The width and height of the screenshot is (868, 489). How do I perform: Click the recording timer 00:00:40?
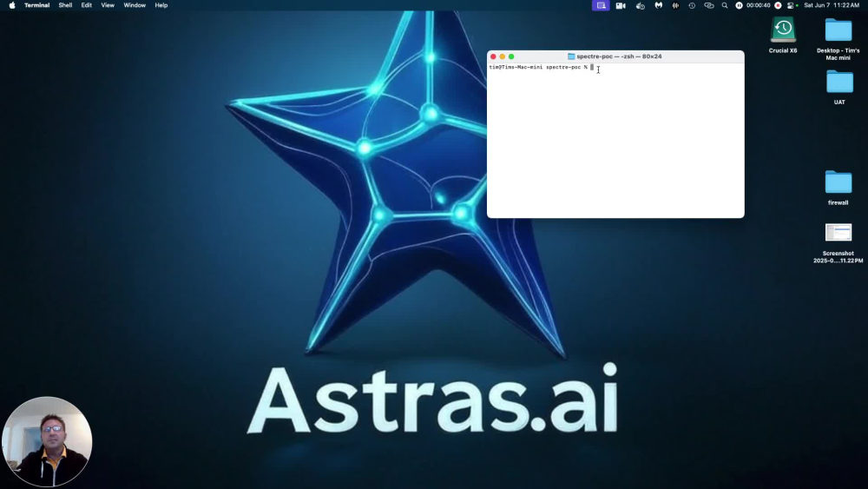[x=759, y=5]
